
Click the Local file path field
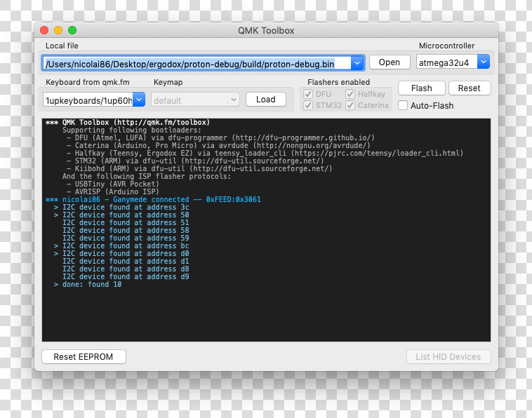[197, 63]
